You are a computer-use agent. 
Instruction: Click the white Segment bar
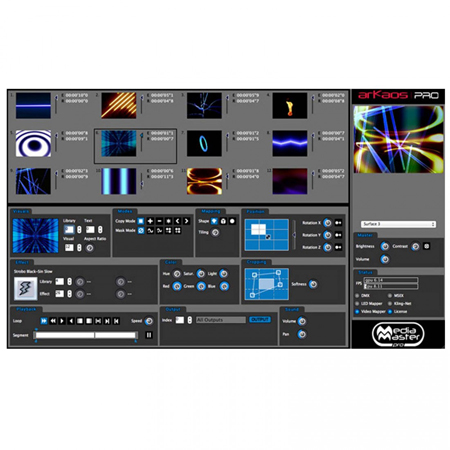[86, 335]
